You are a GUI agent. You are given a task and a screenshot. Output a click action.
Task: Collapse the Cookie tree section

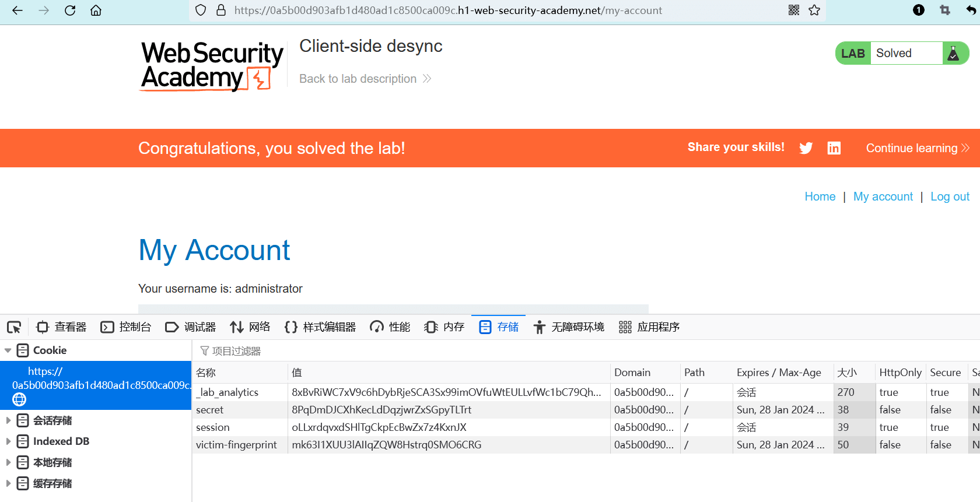click(x=8, y=350)
